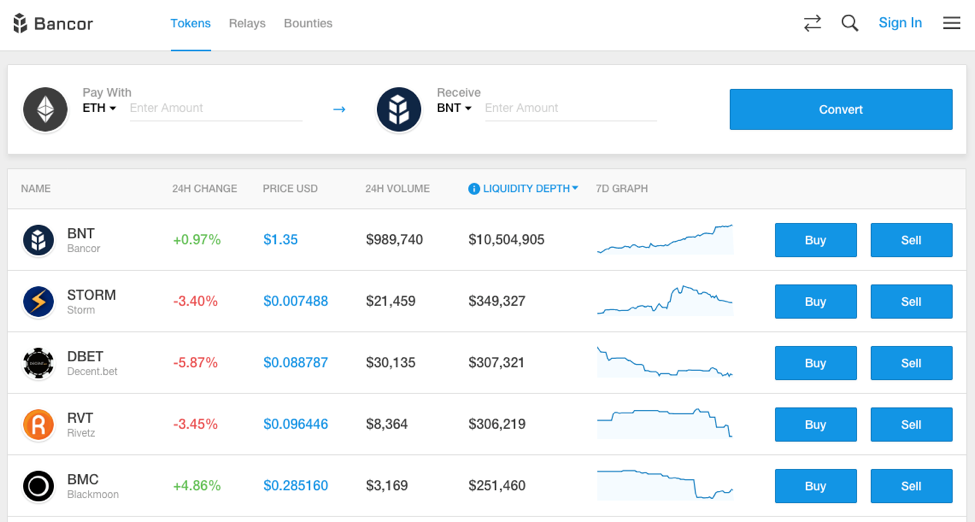Click Sell for BMC

click(911, 487)
